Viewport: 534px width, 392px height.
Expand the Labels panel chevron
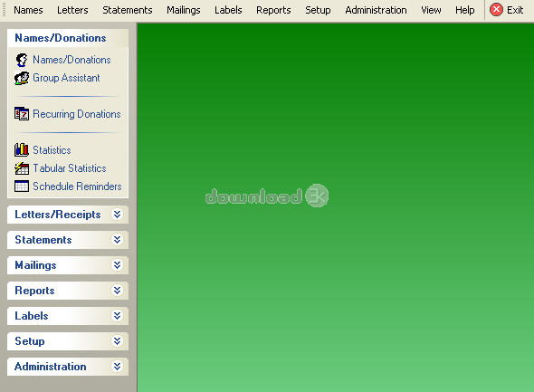117,316
